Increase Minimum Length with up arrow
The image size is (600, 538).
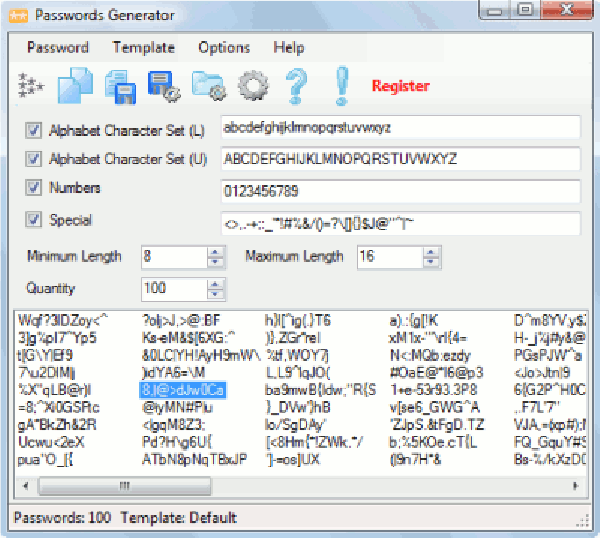pos(216,252)
